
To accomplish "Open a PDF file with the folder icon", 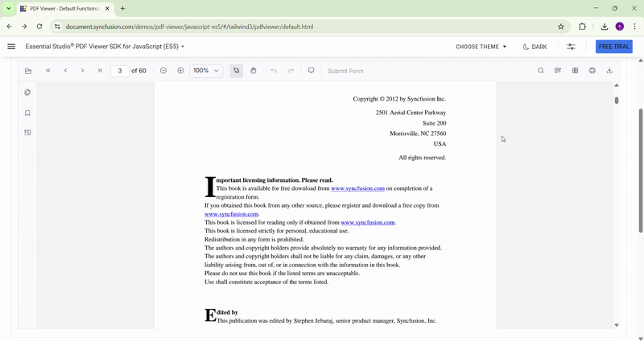I will 28,71.
